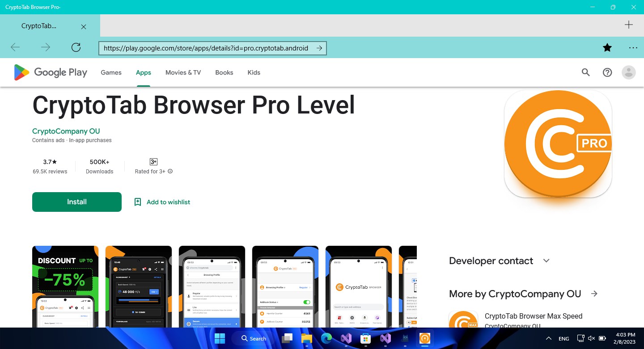
Task: Open the Browsing Profile screenshot
Action: click(212, 286)
